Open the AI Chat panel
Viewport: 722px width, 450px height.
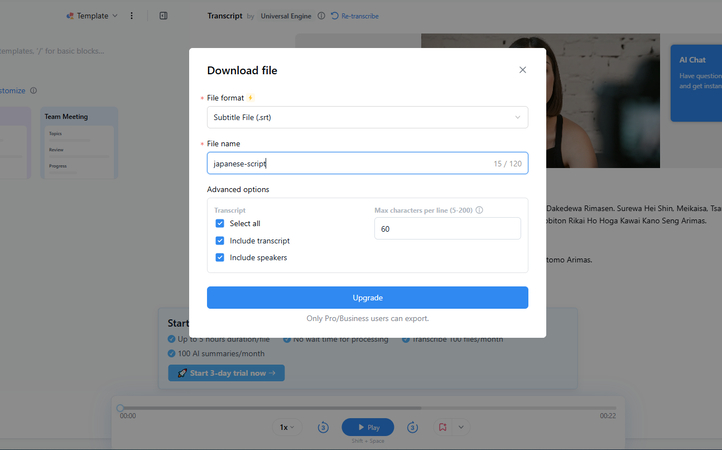pyautogui.click(x=696, y=83)
